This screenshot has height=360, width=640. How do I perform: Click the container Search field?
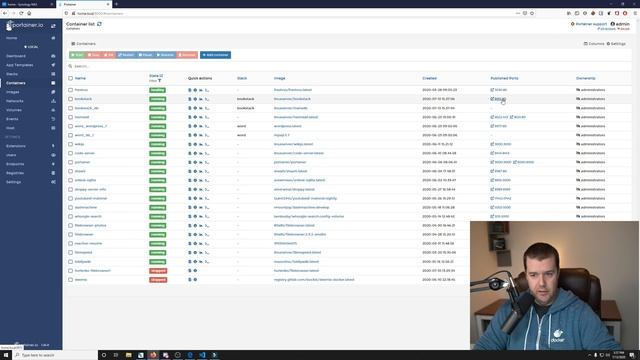[x=351, y=66]
